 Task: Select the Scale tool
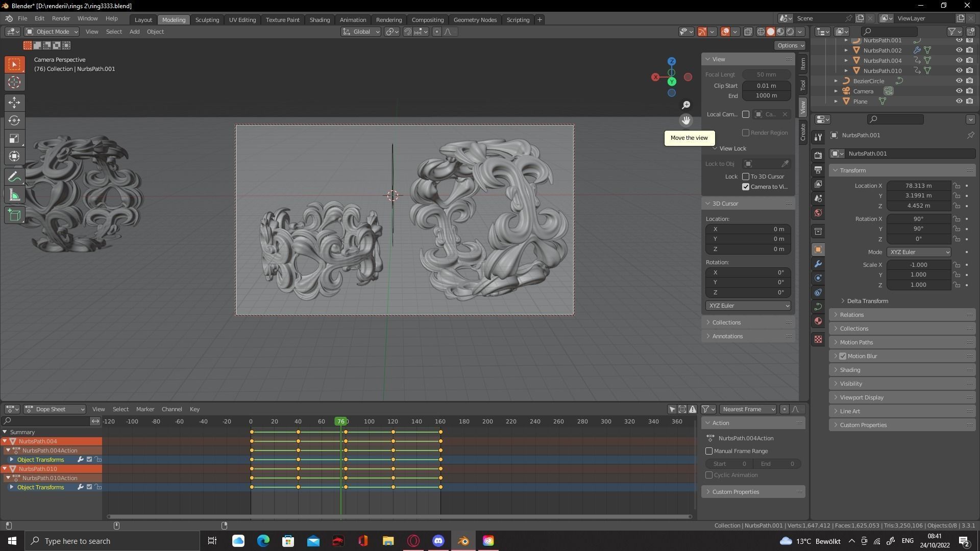click(x=14, y=138)
